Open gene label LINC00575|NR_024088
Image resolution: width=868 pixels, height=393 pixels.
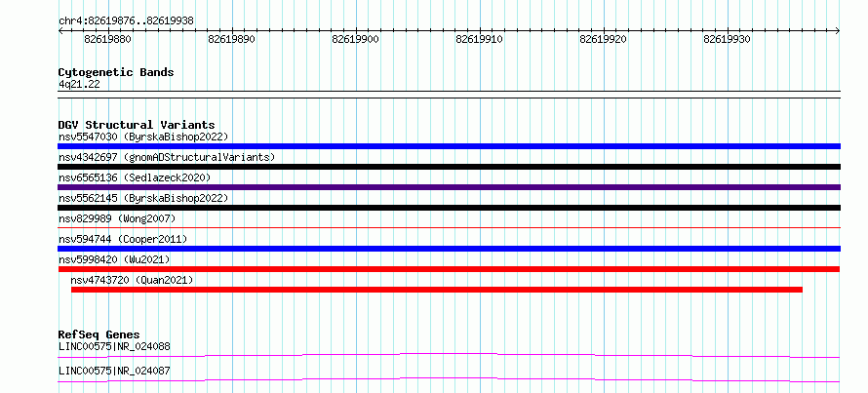click(114, 347)
